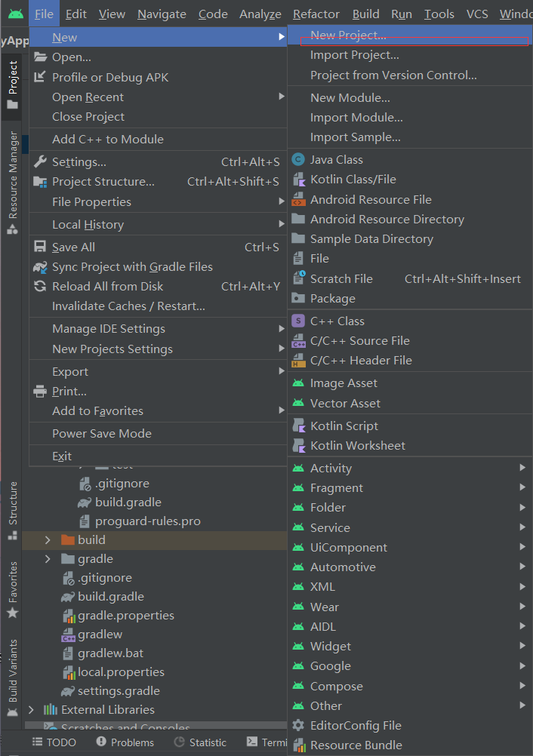
Task: Expand the build folder in tree
Action: 48,540
